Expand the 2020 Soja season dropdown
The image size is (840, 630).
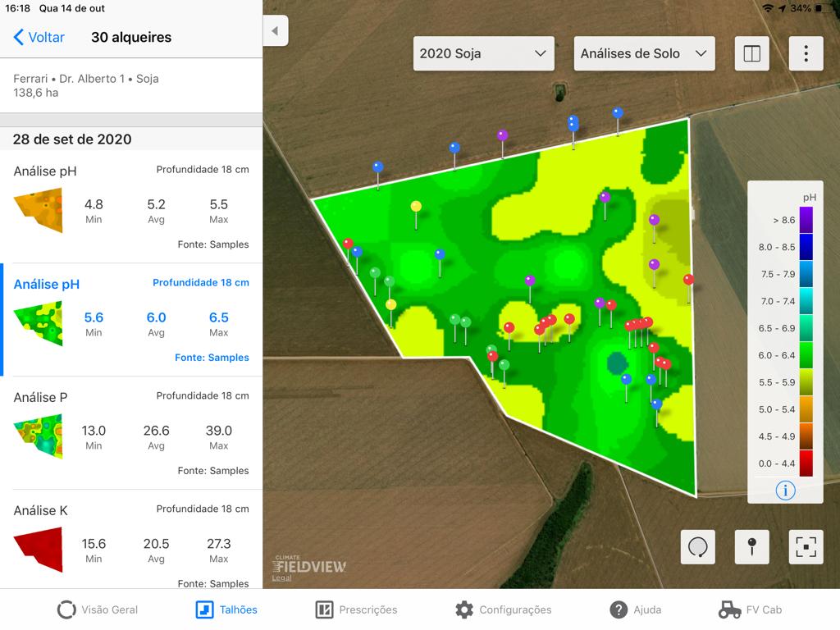coord(483,53)
